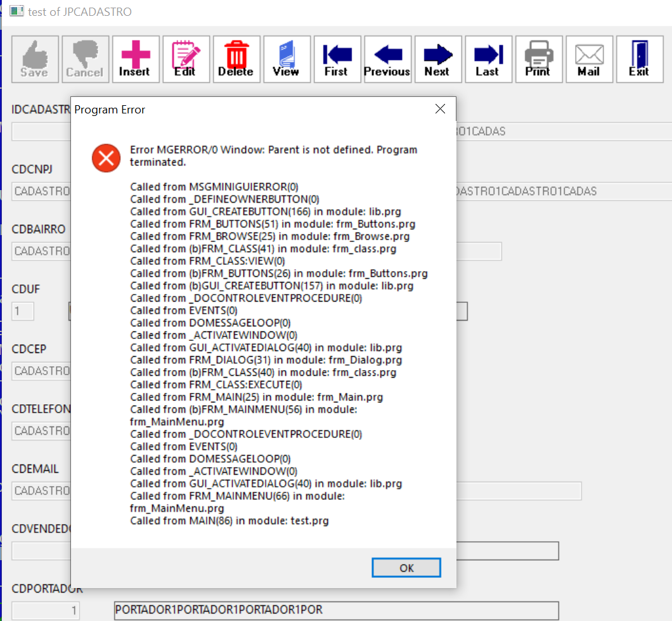Click 'Called from GUI_CREATEBUTTON(166)' line

coord(266,212)
